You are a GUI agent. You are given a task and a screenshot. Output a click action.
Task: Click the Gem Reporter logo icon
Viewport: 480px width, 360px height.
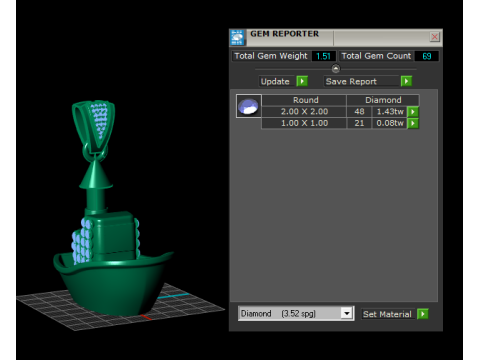pyautogui.click(x=238, y=37)
